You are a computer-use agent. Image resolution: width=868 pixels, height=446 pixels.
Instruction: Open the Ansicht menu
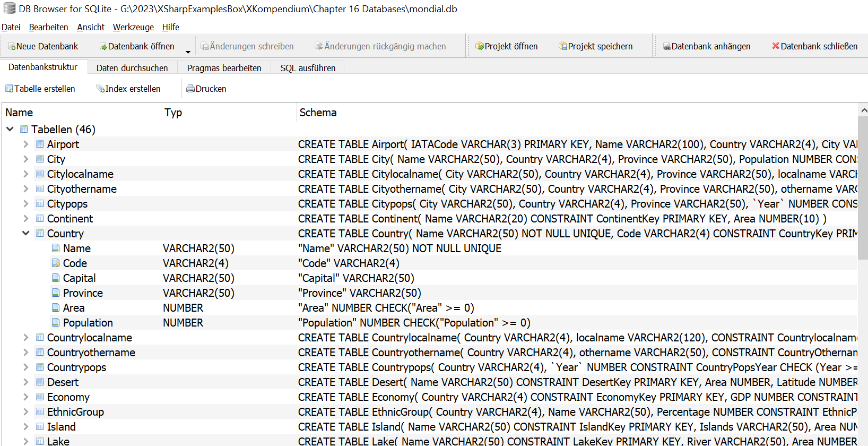pos(91,27)
